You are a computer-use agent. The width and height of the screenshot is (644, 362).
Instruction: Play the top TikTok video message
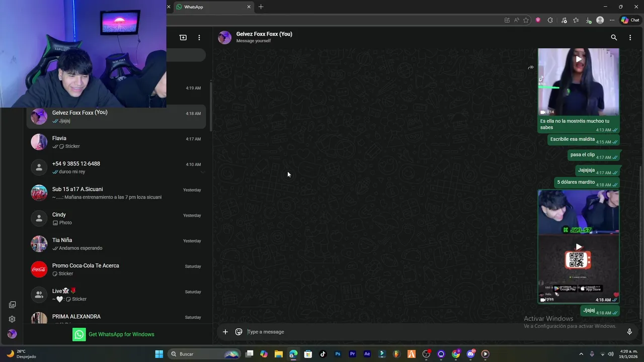pyautogui.click(x=579, y=59)
